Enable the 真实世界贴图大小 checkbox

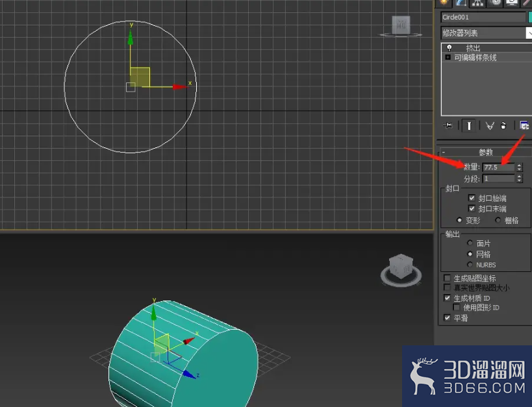click(447, 288)
